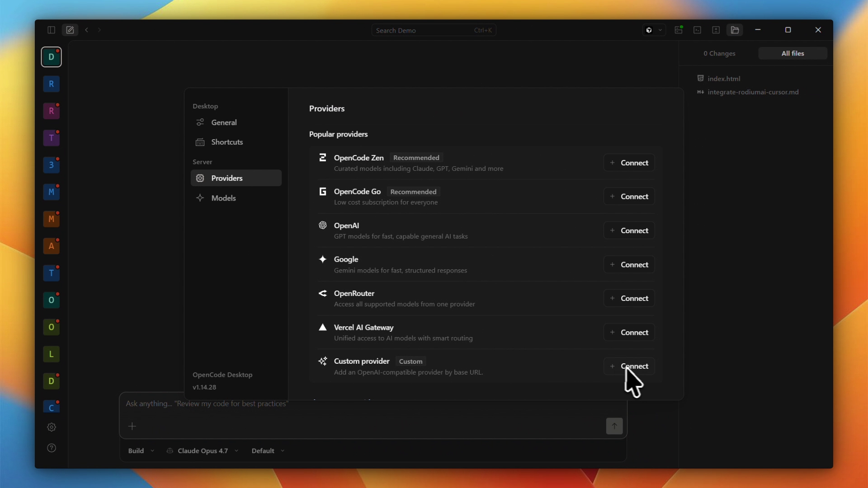Open the blue T project
This screenshot has width=868, height=488.
tap(51, 273)
